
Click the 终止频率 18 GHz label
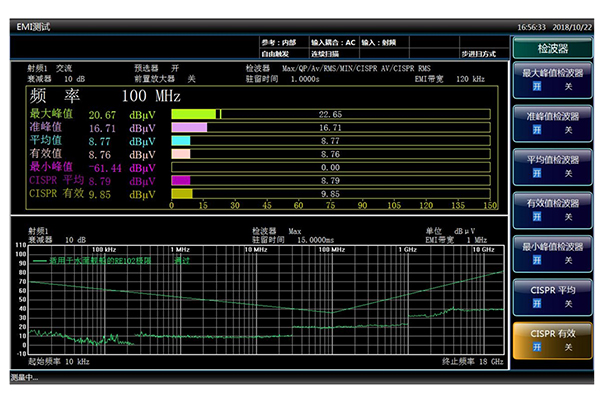(473, 361)
